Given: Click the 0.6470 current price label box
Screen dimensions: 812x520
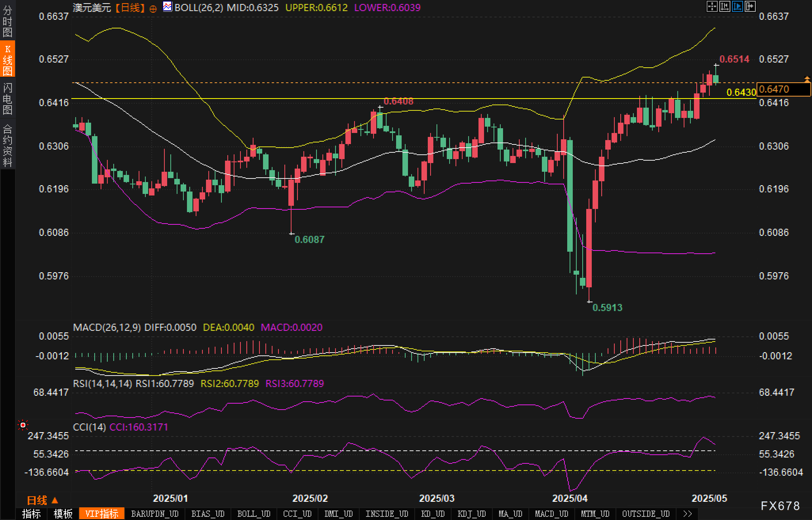Looking at the screenshot, I should click(783, 89).
